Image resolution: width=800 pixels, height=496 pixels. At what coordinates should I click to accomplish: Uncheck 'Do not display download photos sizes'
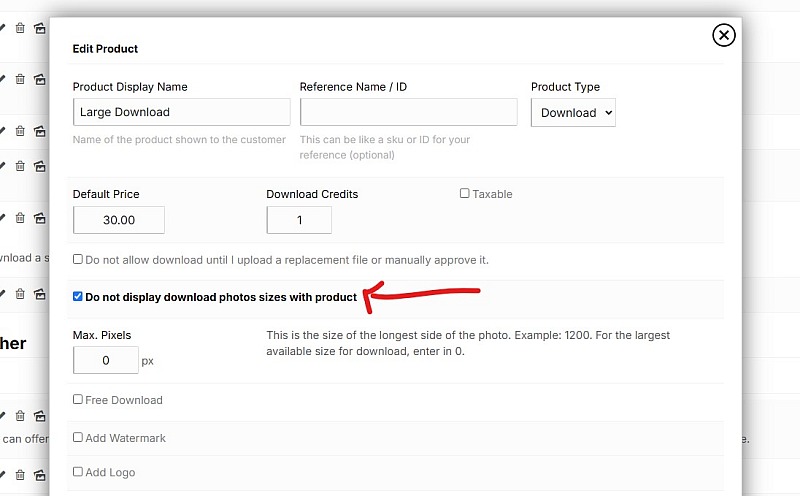click(x=78, y=296)
